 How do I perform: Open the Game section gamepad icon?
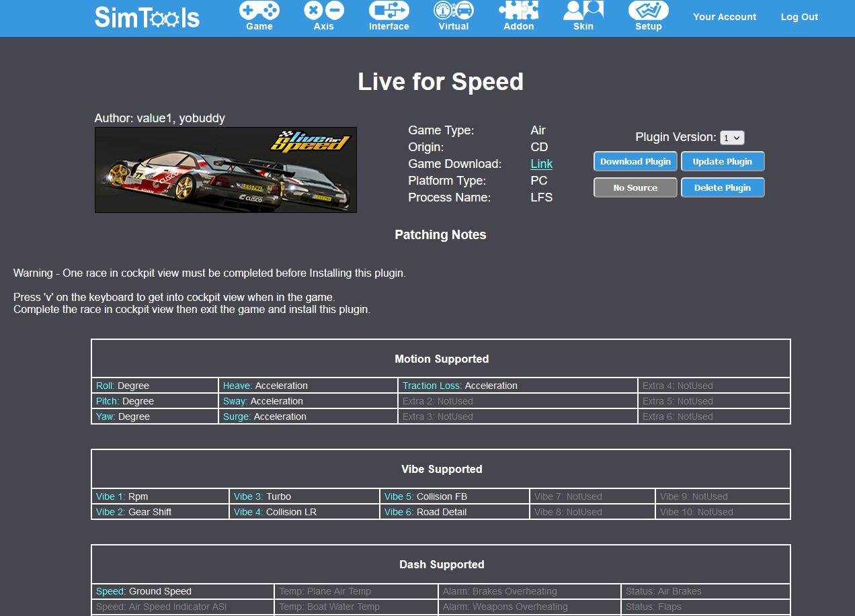(259, 11)
